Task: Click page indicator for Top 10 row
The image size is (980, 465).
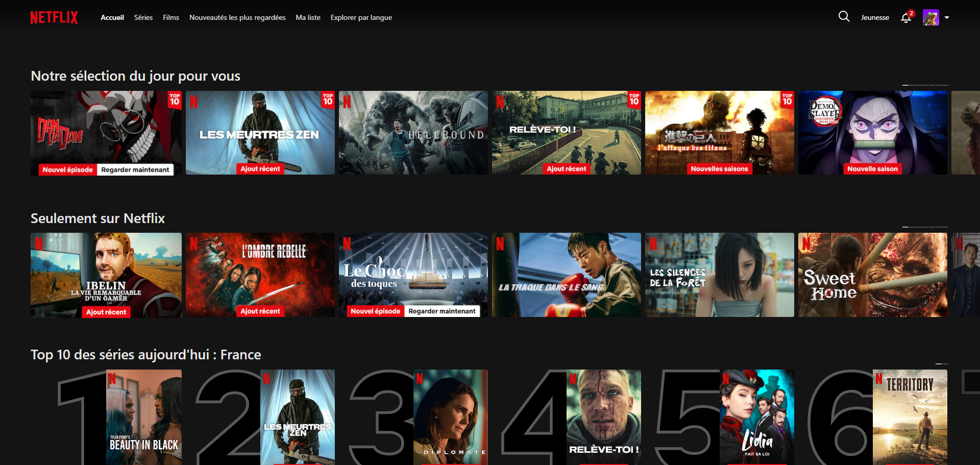Action: [x=942, y=364]
